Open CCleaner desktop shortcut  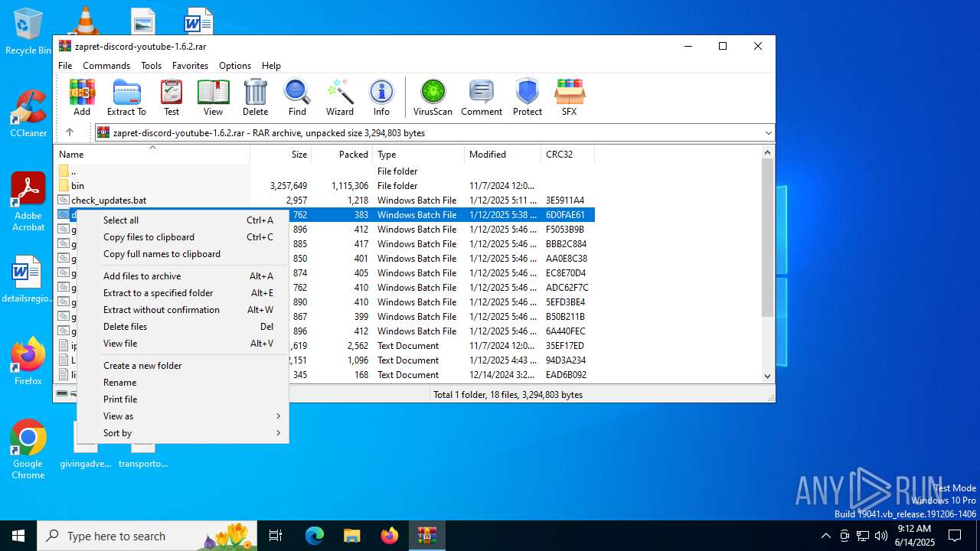28,113
